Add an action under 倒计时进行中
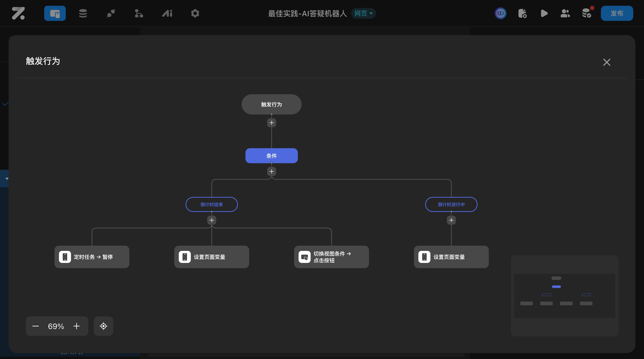 click(451, 220)
